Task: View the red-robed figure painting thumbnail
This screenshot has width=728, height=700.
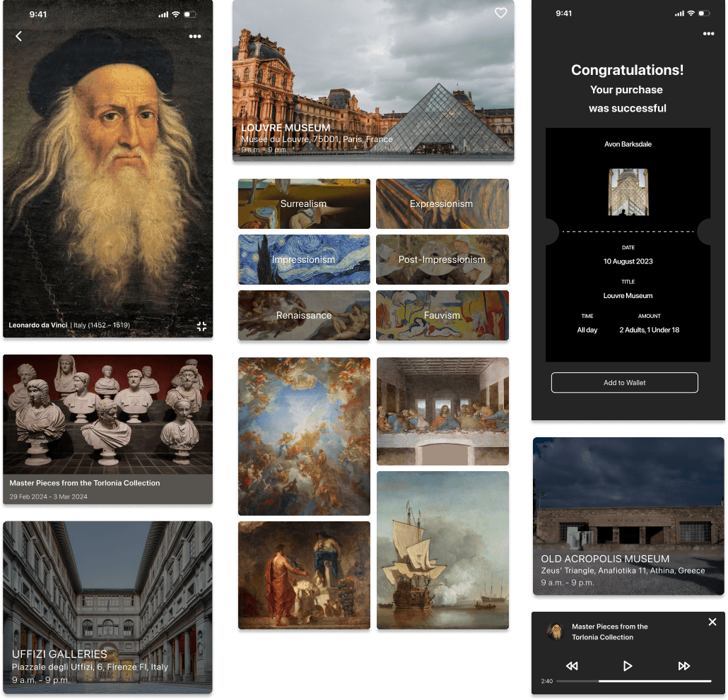Action: pos(304,575)
